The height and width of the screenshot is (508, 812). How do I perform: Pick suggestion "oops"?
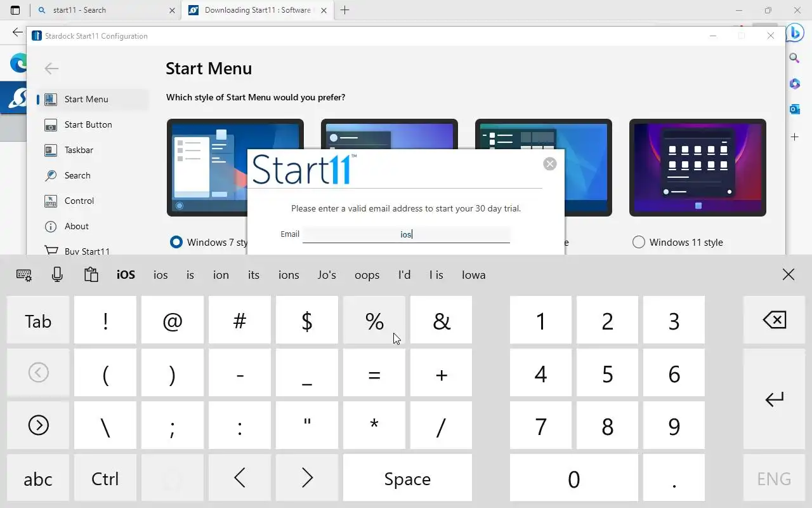pyautogui.click(x=367, y=275)
